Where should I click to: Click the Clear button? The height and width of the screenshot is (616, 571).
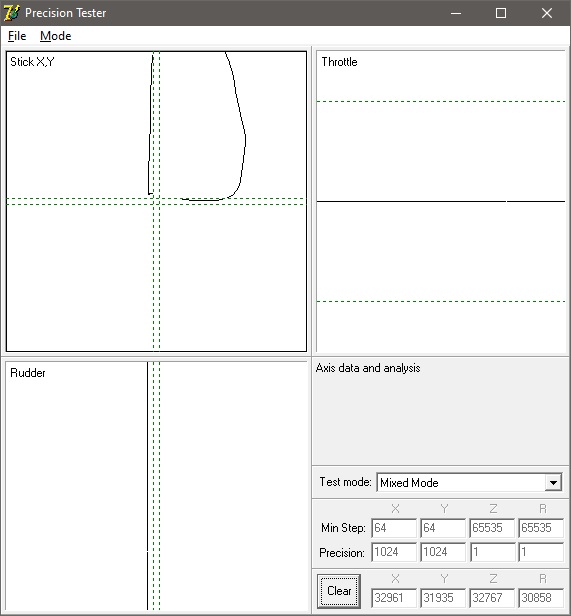click(339, 591)
